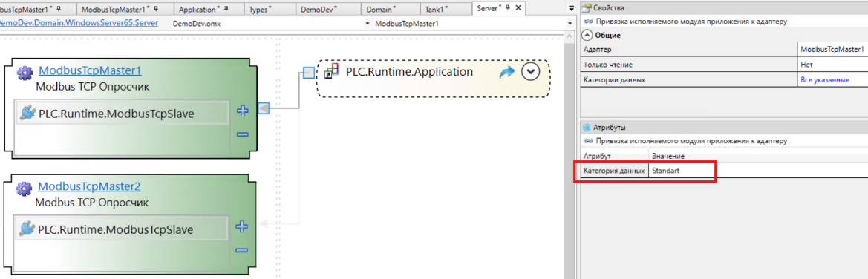Toggle the pin icon on the Server tab
The width and height of the screenshot is (868, 279).
(x=508, y=7)
